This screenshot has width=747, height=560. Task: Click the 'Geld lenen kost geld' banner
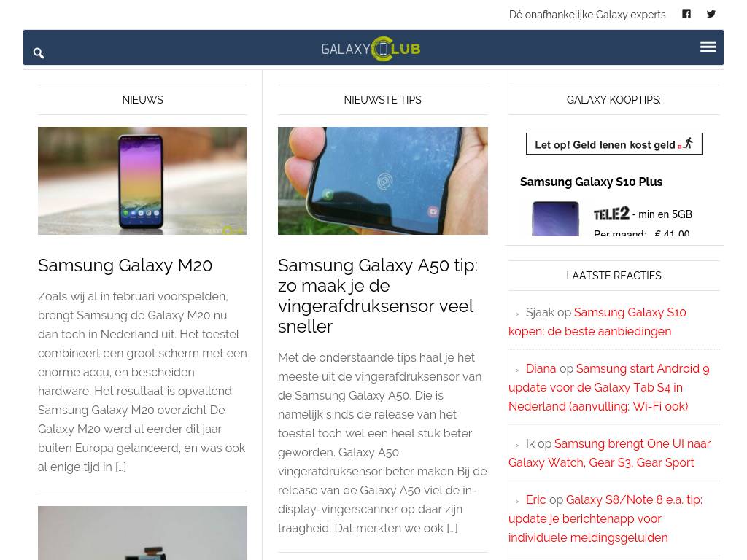click(614, 144)
